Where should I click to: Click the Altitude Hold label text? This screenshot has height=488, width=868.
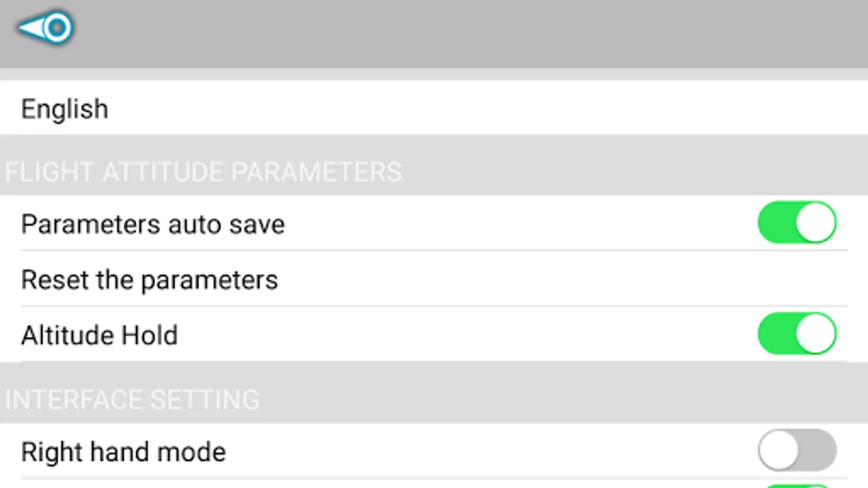coord(100,335)
